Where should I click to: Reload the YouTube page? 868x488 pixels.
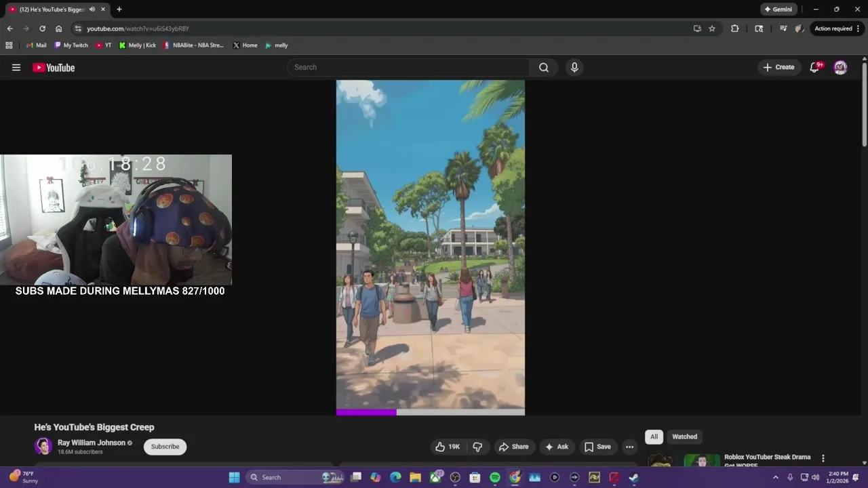(x=42, y=28)
